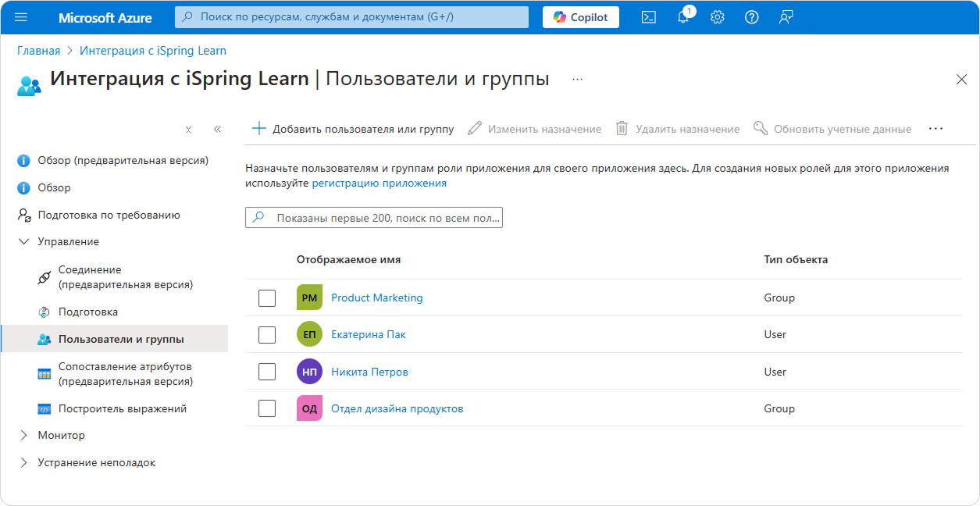
Task: Open the title ellipsis more options
Action: point(577,79)
